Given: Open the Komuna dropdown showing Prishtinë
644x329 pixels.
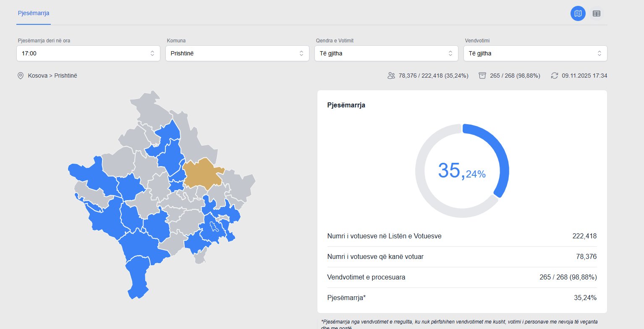Looking at the screenshot, I should pyautogui.click(x=237, y=53).
